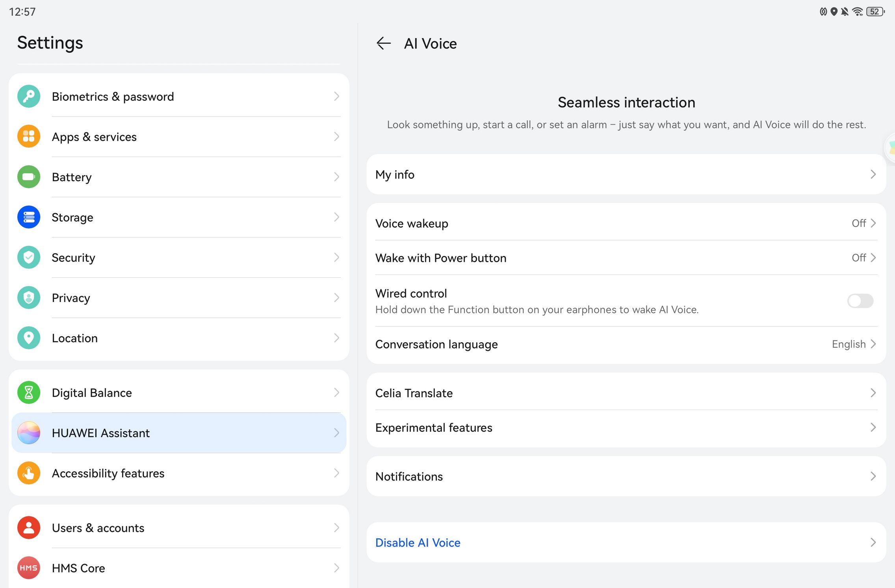
Task: Tap the Security shield icon
Action: tap(29, 258)
